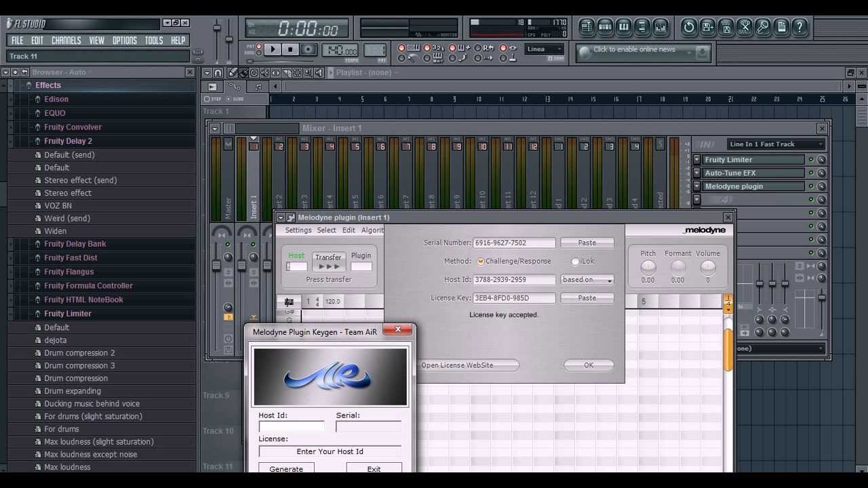This screenshot has height=488, width=868.
Task: Toggle Auto-Tune EFX effect enable LED
Action: click(x=810, y=173)
